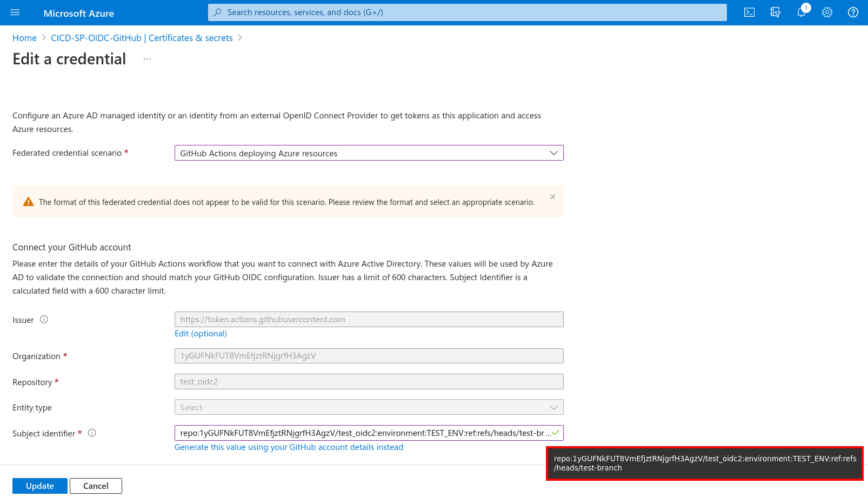The image size is (868, 497).
Task: Launch Cloud Shell from the top bar
Action: 749,12
